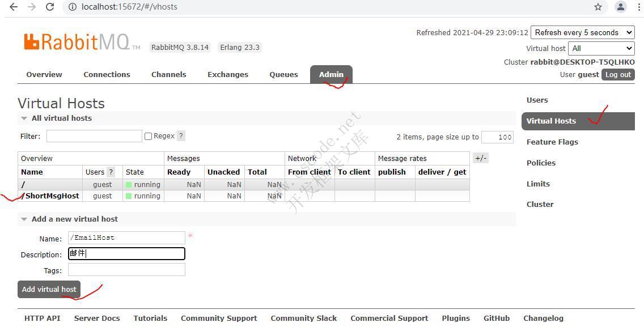
Task: Open the /ShortMsgHost virtual host link
Action: tap(50, 196)
